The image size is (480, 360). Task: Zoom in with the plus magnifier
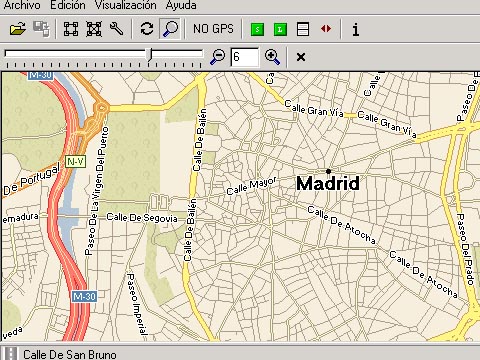[272, 56]
